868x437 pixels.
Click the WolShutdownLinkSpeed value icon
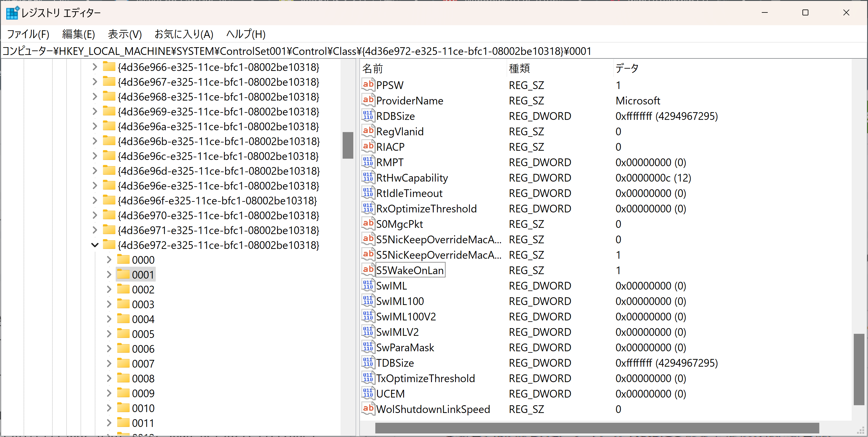368,409
